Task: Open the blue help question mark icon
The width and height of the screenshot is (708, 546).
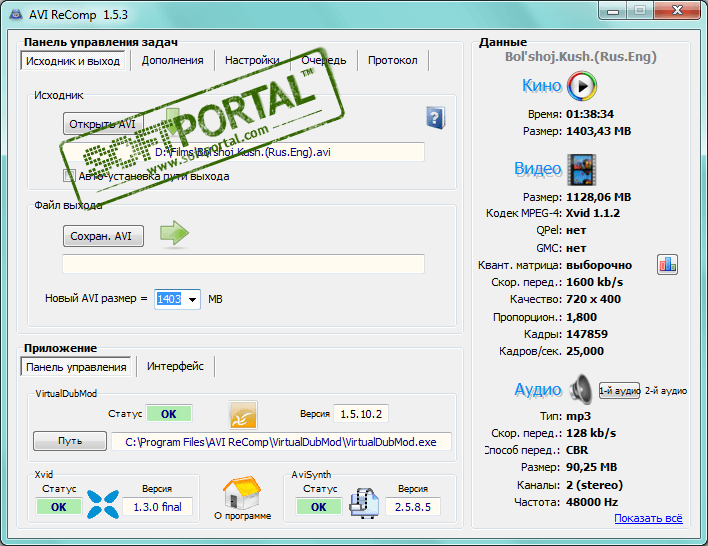Action: coord(436,118)
